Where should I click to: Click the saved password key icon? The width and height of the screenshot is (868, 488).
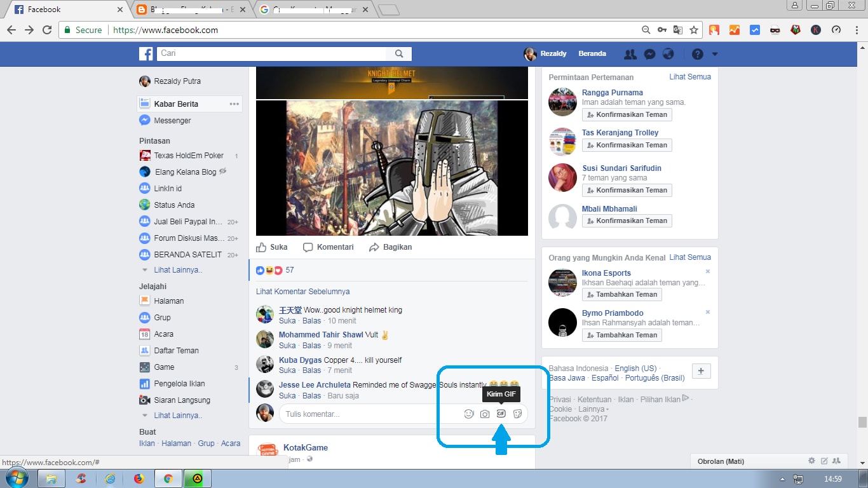(662, 30)
